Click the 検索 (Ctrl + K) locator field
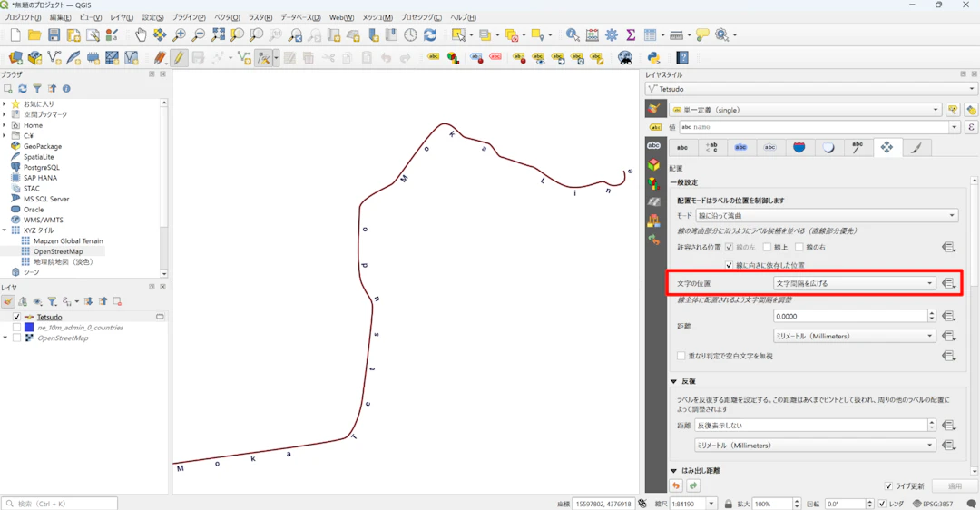Image resolution: width=980 pixels, height=510 pixels. [59, 503]
